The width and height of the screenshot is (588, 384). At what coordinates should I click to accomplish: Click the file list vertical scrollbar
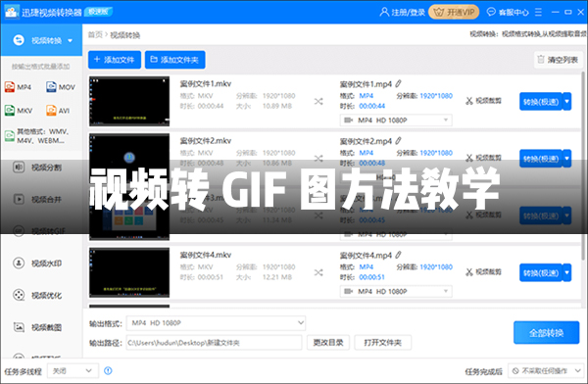583,165
